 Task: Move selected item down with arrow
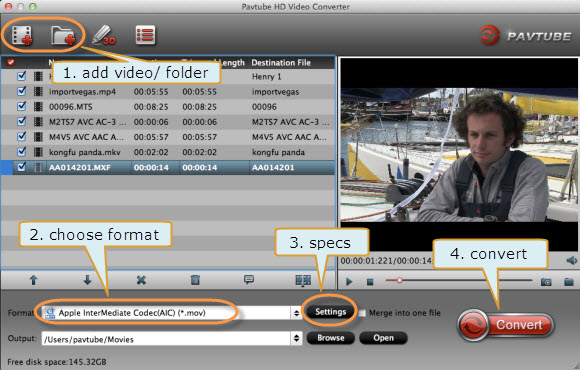(x=87, y=280)
